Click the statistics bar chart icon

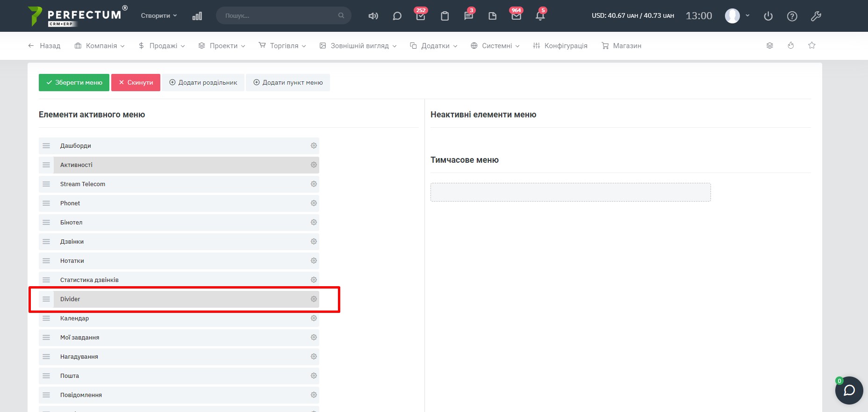click(x=197, y=16)
